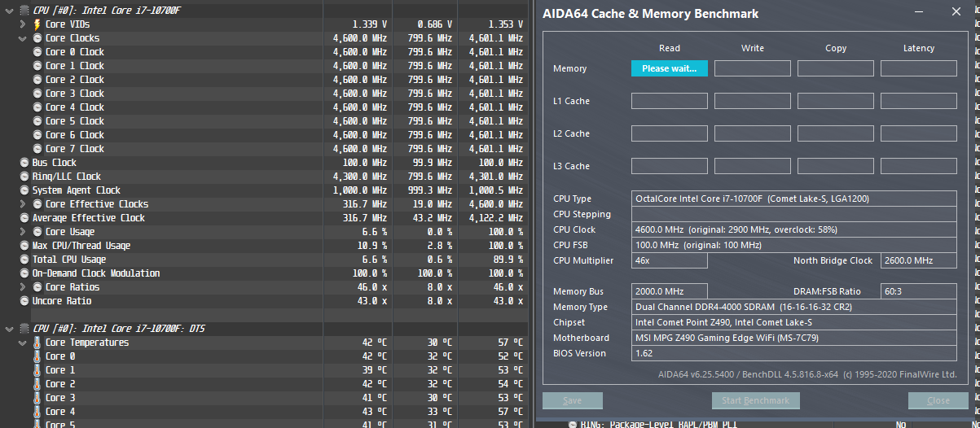Expand the Core Effective Clocks group
Screen dimensions: 980x428
(23, 204)
